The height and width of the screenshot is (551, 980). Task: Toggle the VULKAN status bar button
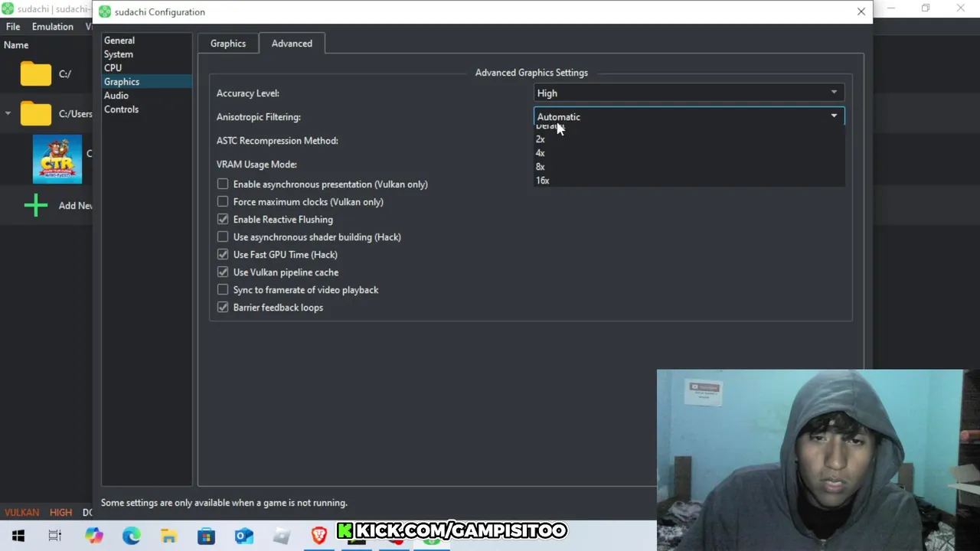(21, 513)
